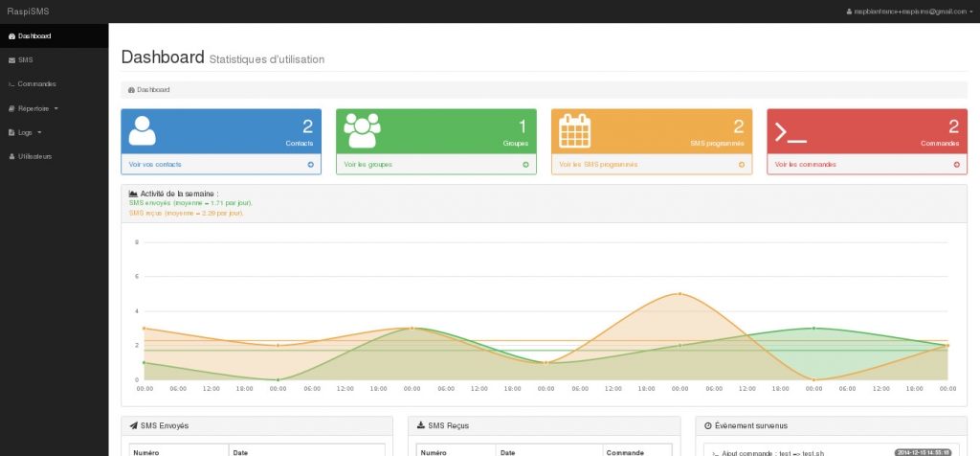Click the Voir les commandes link
980x456 pixels.
(x=805, y=165)
